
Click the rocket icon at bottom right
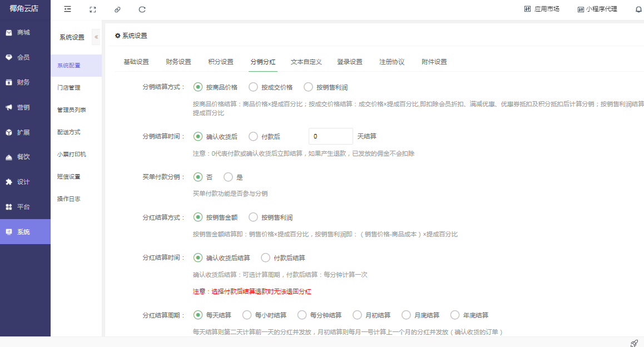634,343
